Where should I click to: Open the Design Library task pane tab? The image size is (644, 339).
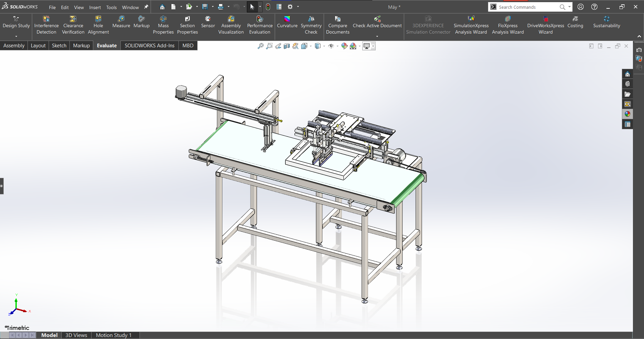(627, 84)
